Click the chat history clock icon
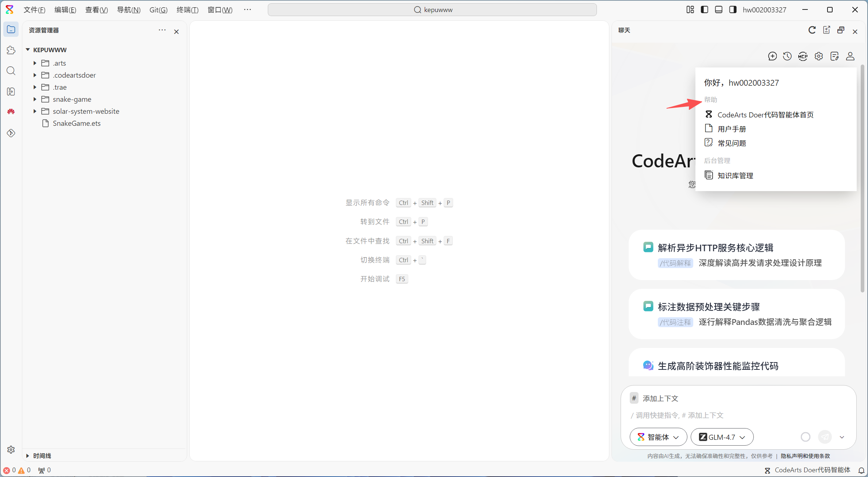868x477 pixels. tap(787, 56)
